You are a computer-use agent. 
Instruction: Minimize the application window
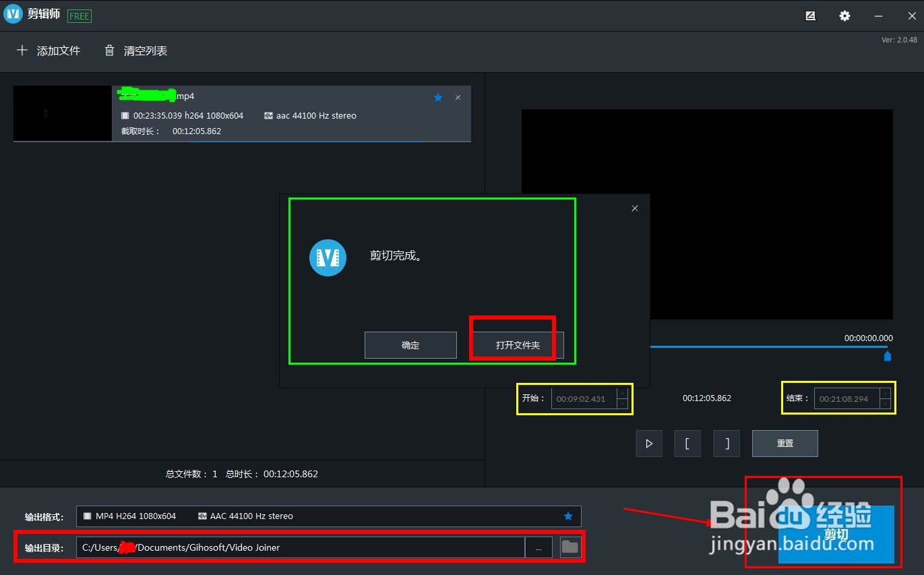tap(878, 16)
